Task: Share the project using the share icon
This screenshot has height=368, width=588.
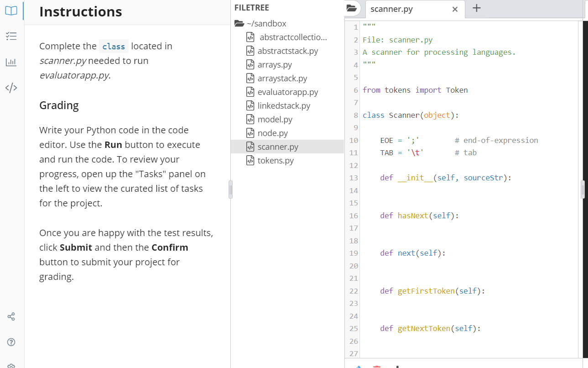Action: (x=11, y=316)
